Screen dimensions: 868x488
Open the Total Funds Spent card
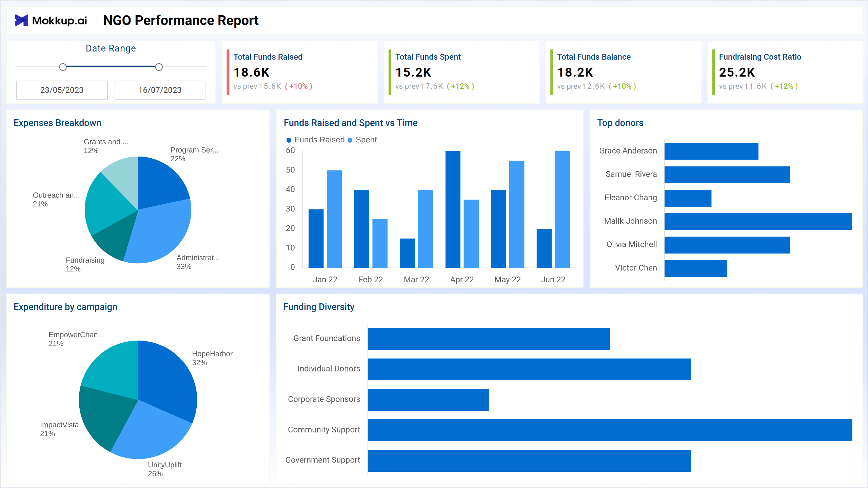[x=461, y=72]
